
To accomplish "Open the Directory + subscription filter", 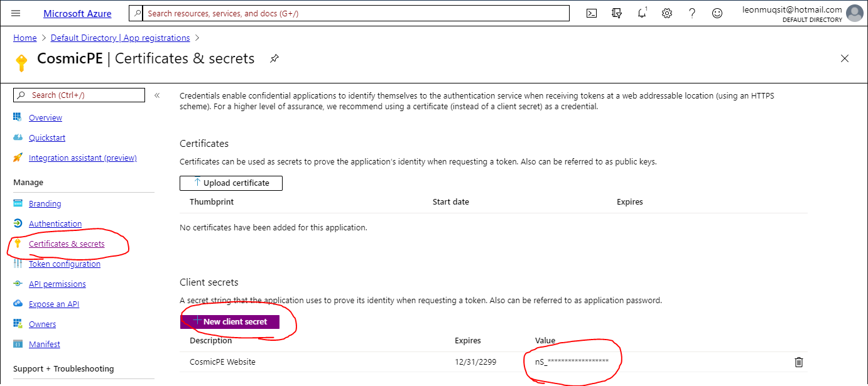I will coord(617,13).
